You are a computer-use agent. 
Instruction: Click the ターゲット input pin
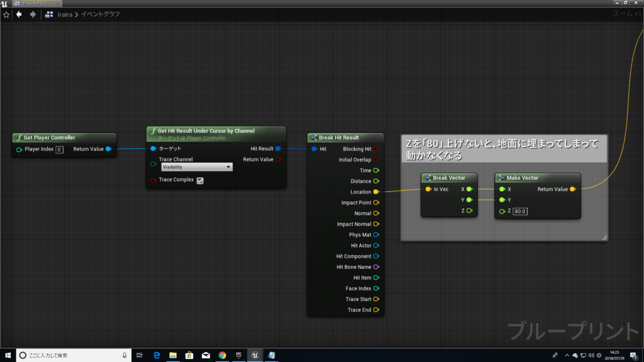(x=153, y=148)
